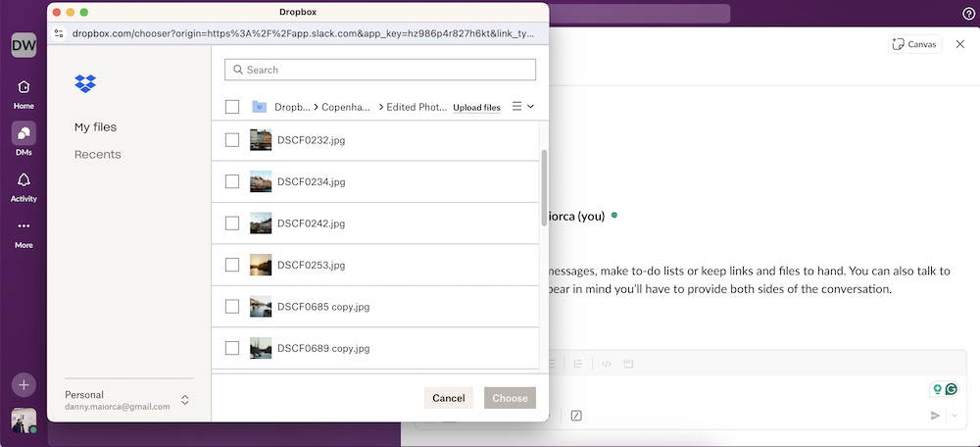Click the numbered list icon in Slack toolbar

[578, 364]
